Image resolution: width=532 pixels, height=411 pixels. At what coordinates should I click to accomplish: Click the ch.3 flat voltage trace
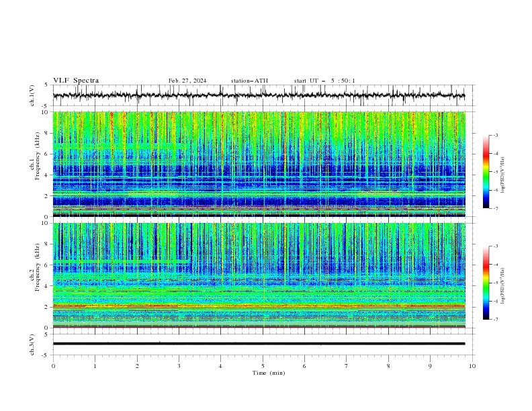click(x=259, y=344)
